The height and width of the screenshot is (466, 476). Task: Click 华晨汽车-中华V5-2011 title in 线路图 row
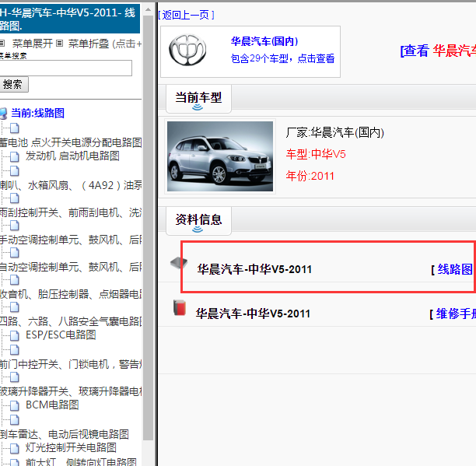[254, 269]
